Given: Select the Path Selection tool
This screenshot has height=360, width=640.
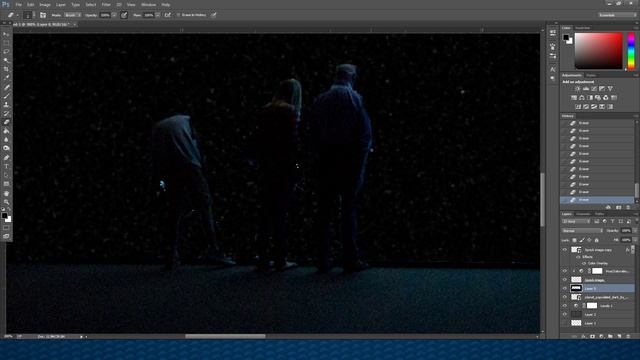Looking at the screenshot, I should tap(6, 175).
